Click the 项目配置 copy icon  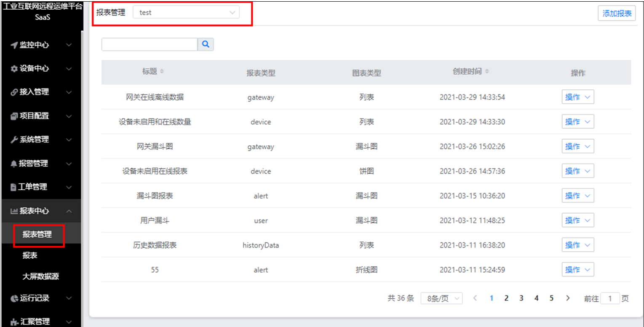(14, 116)
